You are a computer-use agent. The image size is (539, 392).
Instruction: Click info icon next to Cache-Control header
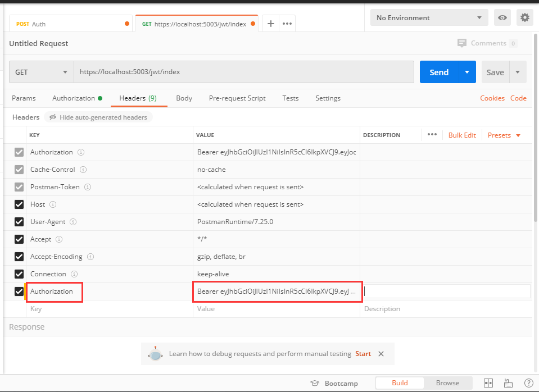click(x=83, y=170)
